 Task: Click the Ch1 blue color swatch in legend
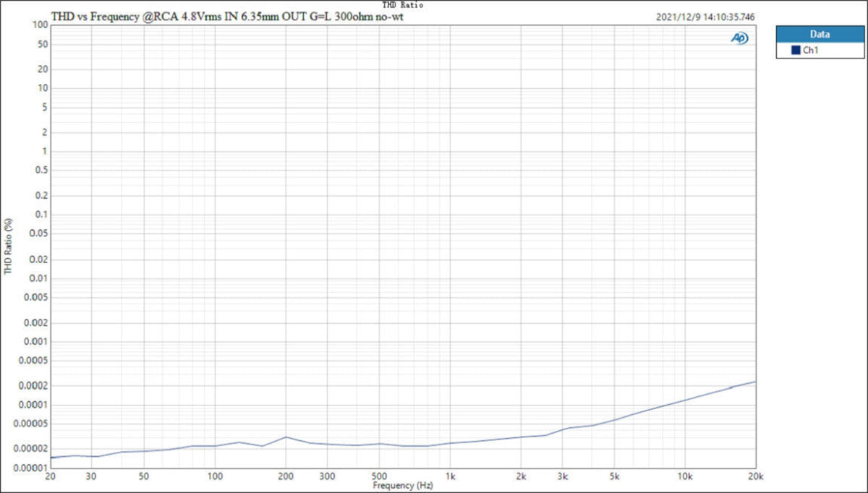pyautogui.click(x=796, y=51)
